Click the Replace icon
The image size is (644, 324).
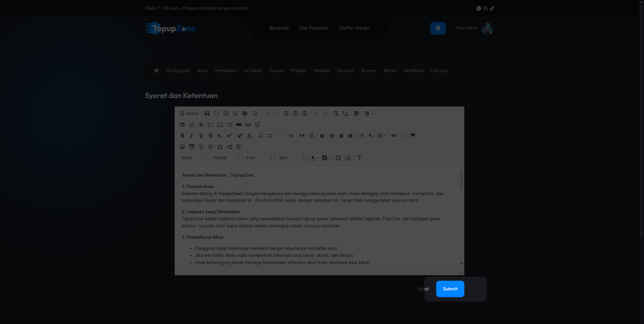345,113
